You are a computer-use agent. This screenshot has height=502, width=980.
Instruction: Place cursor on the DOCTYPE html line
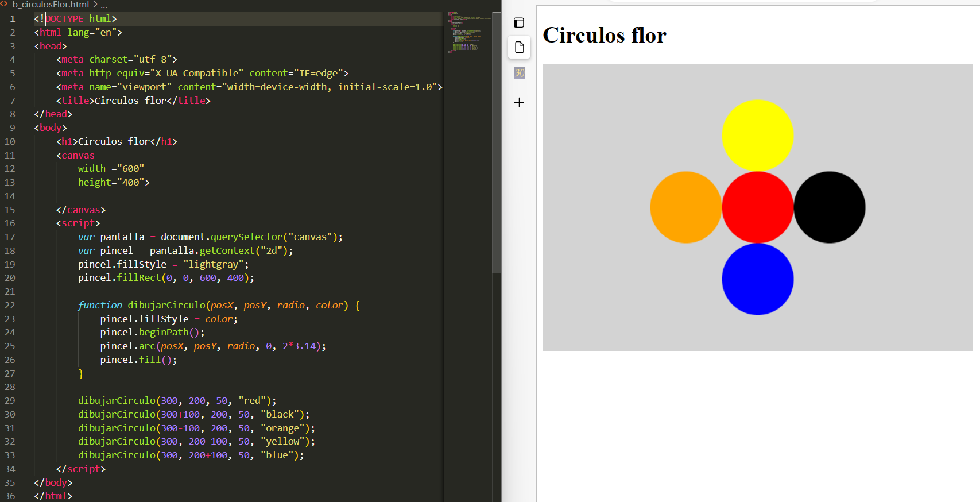pyautogui.click(x=75, y=19)
